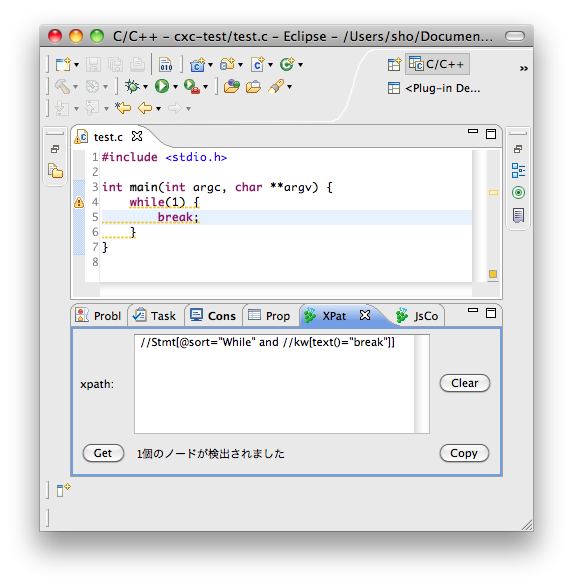Click the new C source file icon
This screenshot has width=573, height=586.
point(258,64)
